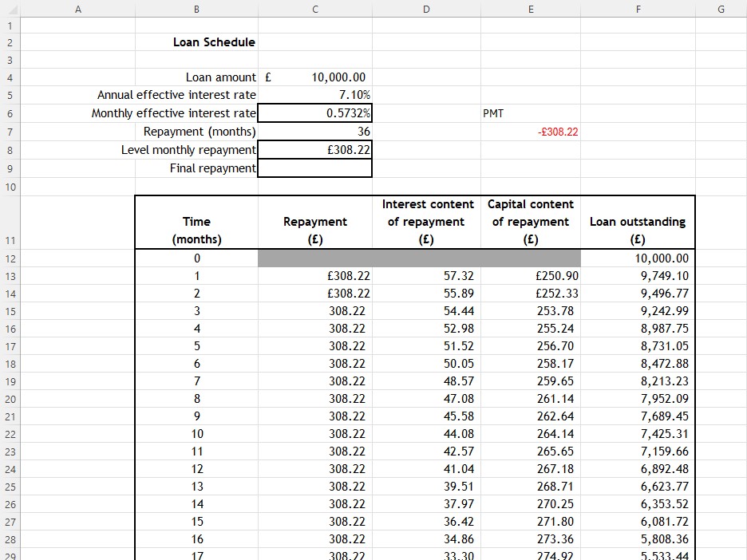This screenshot has width=747, height=560.
Task: Select column G header
Action: 721,9
